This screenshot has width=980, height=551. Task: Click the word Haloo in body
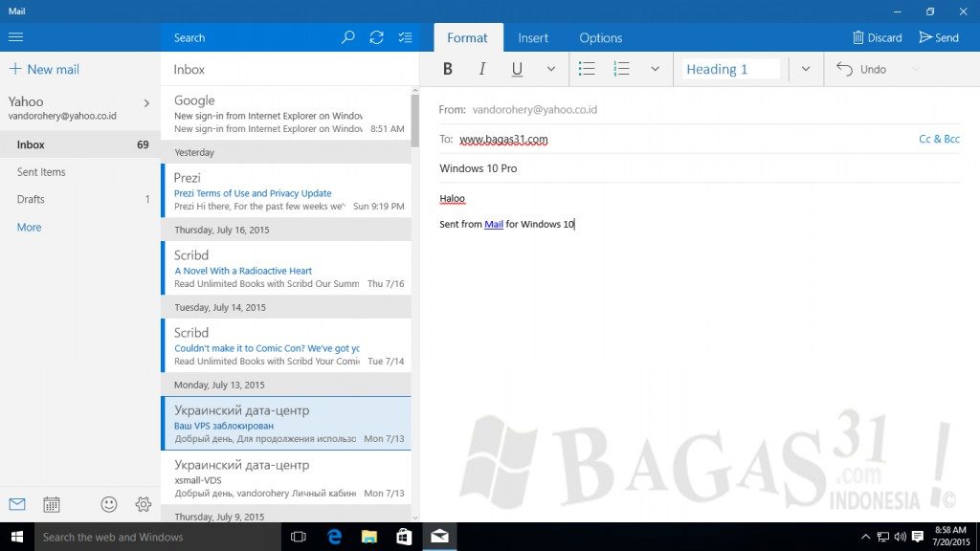[x=452, y=199]
